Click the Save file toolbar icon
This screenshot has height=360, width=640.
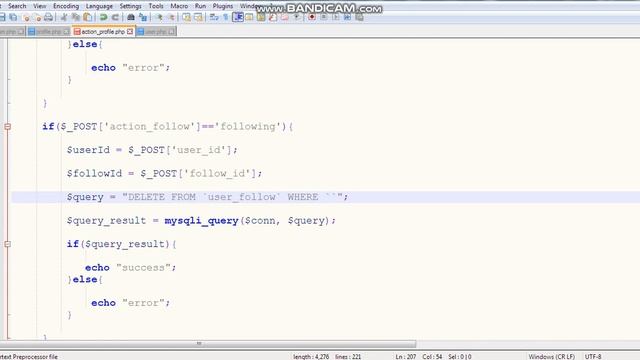[2, 17]
